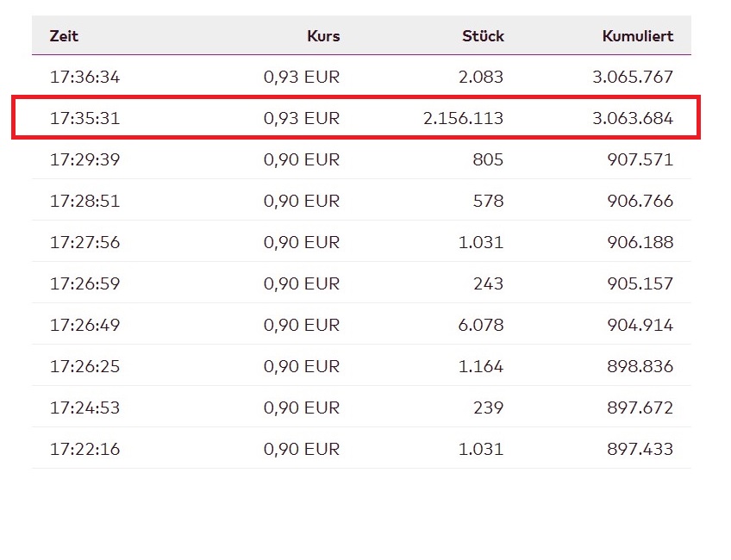Screen dimensions: 731x560
Task: Select the row with time 17:36:34
Action: tap(84, 77)
